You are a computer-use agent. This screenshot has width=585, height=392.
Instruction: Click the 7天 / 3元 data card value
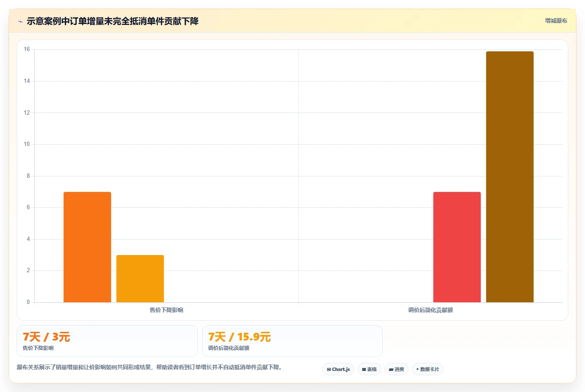pos(46,337)
